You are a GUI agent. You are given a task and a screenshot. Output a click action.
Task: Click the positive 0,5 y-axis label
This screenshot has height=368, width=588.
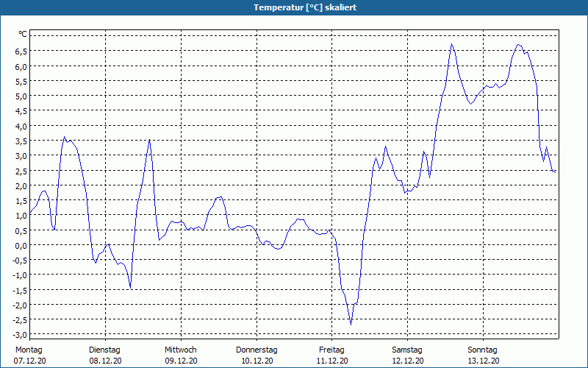coord(21,230)
